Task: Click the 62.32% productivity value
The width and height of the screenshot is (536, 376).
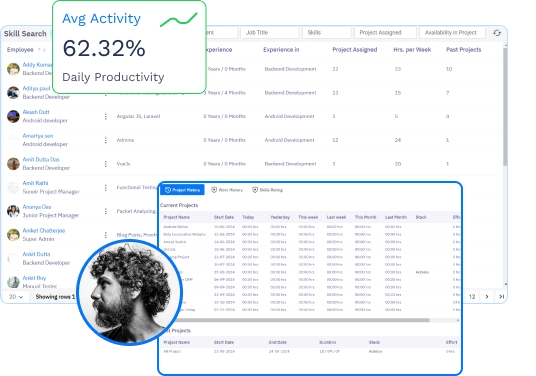Action: point(104,48)
